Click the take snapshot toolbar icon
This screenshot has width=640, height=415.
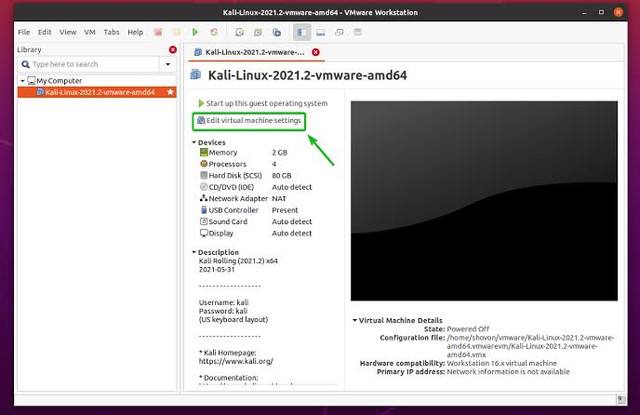point(240,32)
